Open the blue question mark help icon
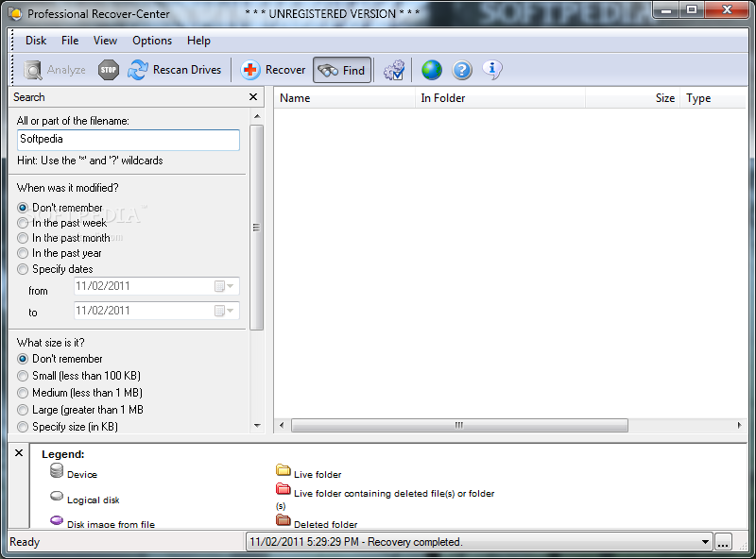The height and width of the screenshot is (559, 756). 462,71
